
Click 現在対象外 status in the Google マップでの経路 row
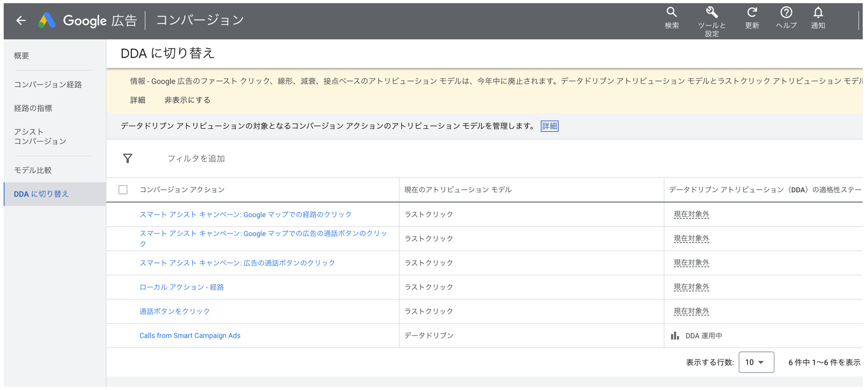coord(691,215)
